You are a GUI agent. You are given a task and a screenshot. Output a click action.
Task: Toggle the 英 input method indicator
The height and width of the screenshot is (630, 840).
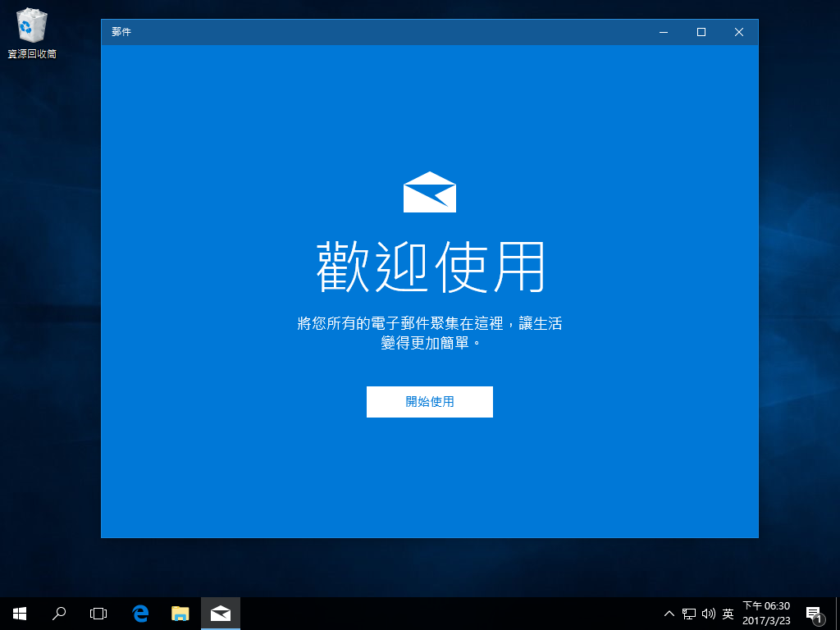(x=728, y=614)
